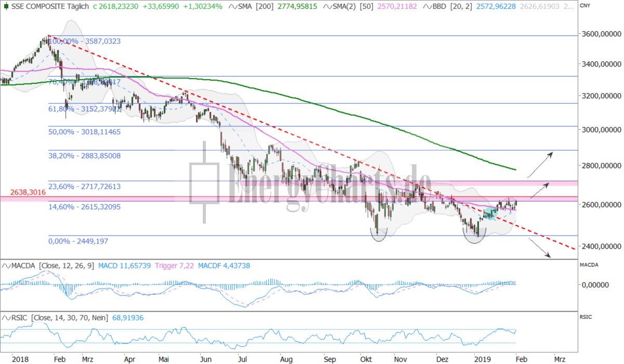Click the MACDA axis label on right
624x364 pixels.
point(590,265)
